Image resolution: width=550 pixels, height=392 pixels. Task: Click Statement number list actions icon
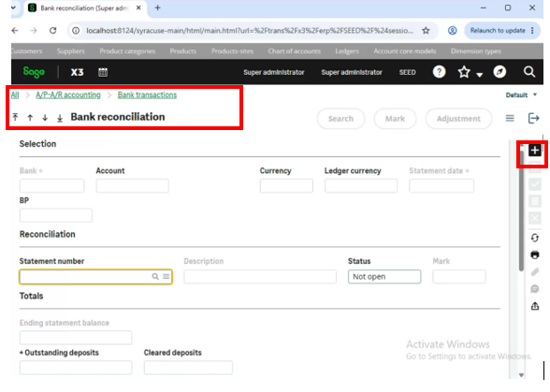[x=166, y=277]
